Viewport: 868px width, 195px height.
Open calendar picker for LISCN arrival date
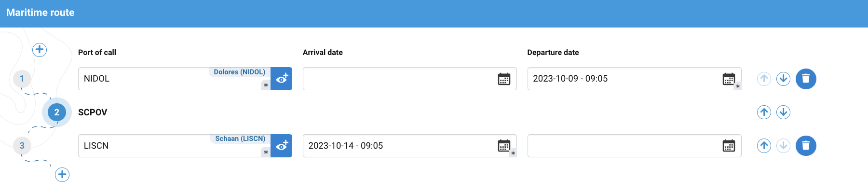coord(504,146)
